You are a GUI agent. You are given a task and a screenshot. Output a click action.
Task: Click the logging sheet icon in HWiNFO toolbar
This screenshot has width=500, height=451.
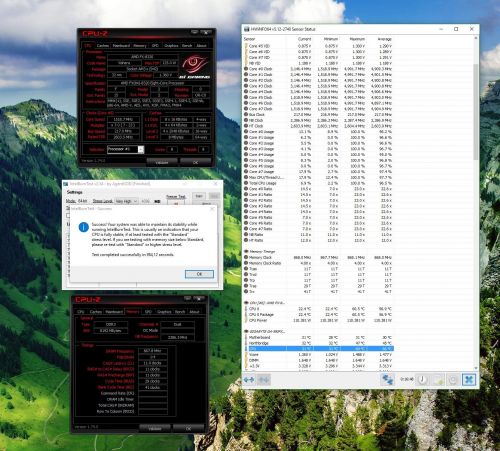click(438, 379)
